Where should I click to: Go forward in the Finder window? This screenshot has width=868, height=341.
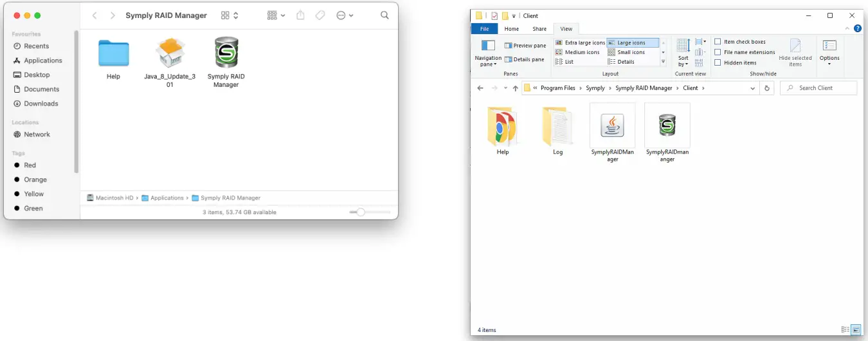(x=113, y=15)
